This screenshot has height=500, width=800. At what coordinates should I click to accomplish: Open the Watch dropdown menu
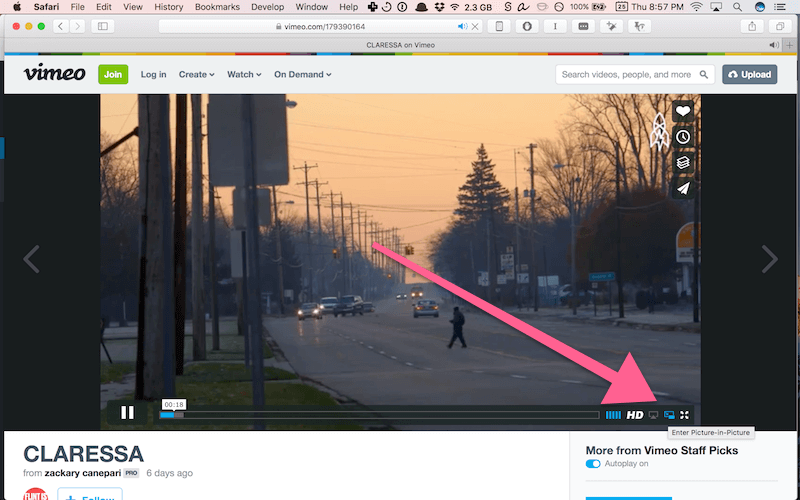point(244,74)
